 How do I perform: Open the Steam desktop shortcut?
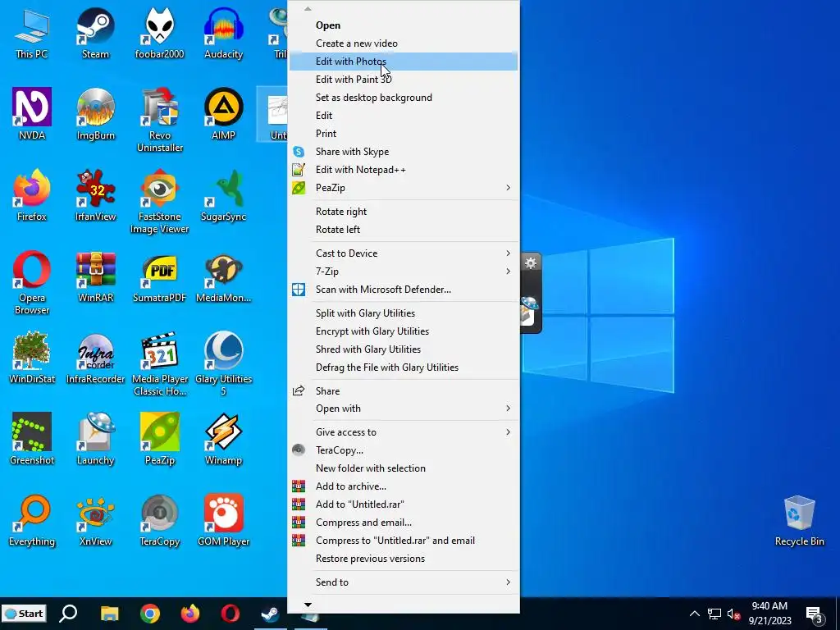(95, 33)
